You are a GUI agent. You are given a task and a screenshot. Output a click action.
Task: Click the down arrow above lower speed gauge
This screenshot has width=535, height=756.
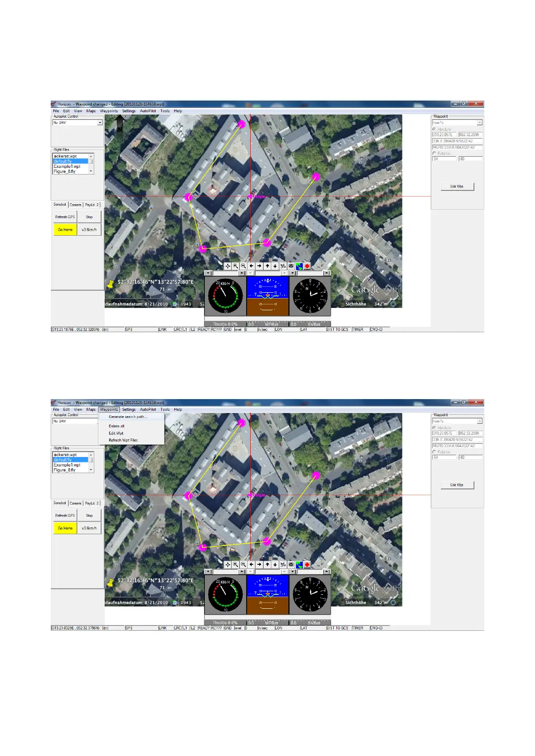(208, 571)
